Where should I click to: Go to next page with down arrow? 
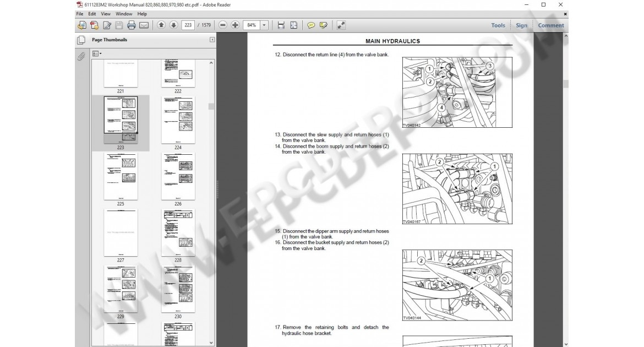point(174,25)
